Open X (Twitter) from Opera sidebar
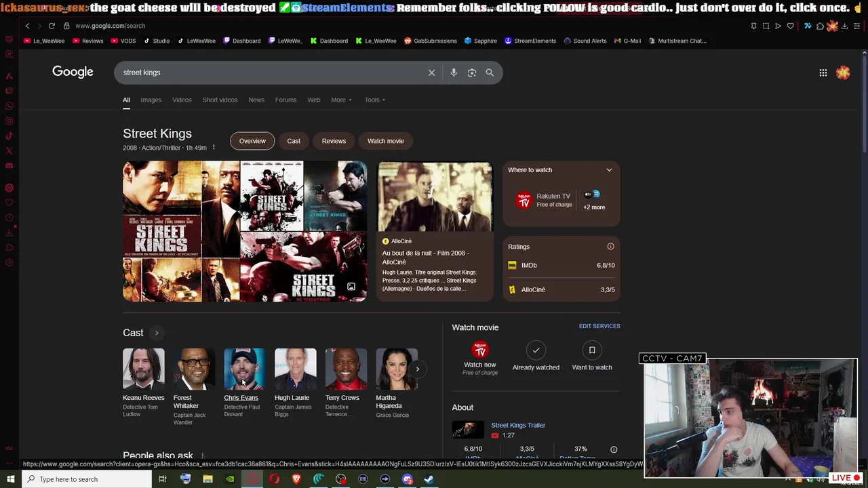Viewport: 868px width, 488px height. 9,151
